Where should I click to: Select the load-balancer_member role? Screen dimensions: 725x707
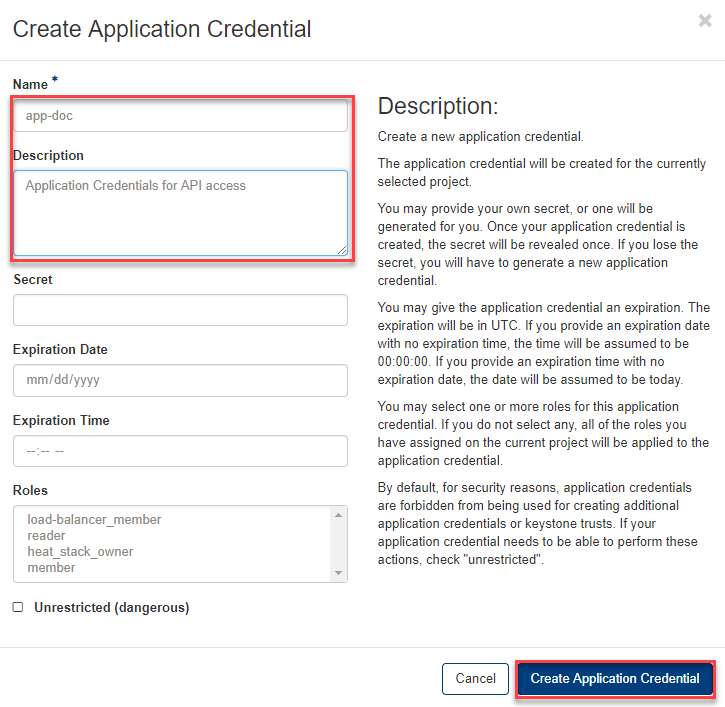pyautogui.click(x=94, y=520)
